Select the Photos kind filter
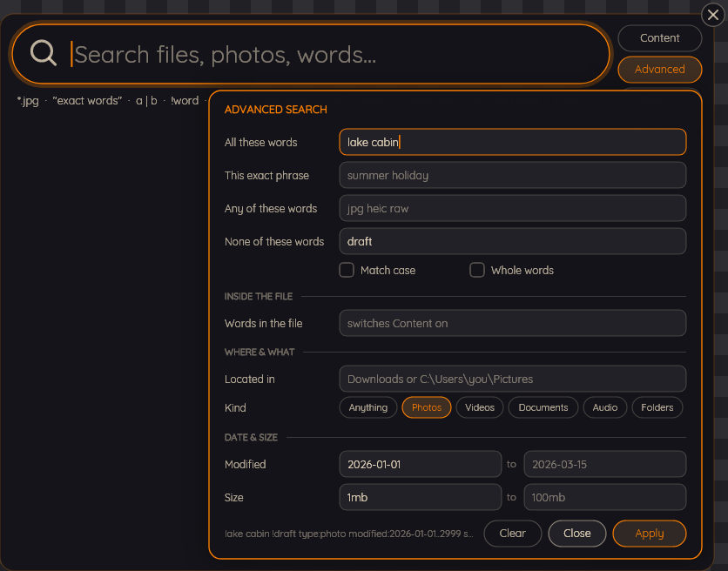The image size is (728, 571). (426, 407)
